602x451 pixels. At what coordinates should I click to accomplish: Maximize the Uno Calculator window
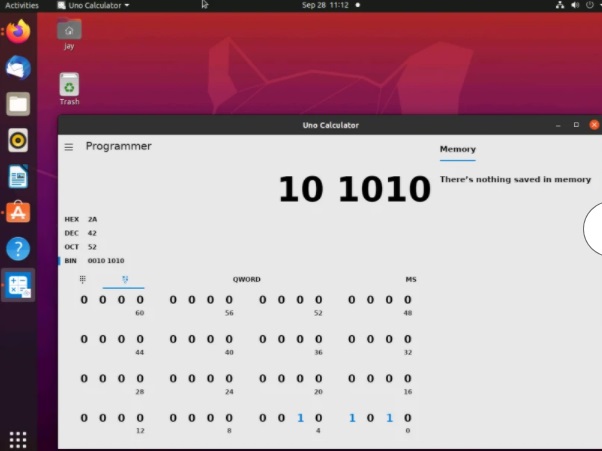pos(576,125)
